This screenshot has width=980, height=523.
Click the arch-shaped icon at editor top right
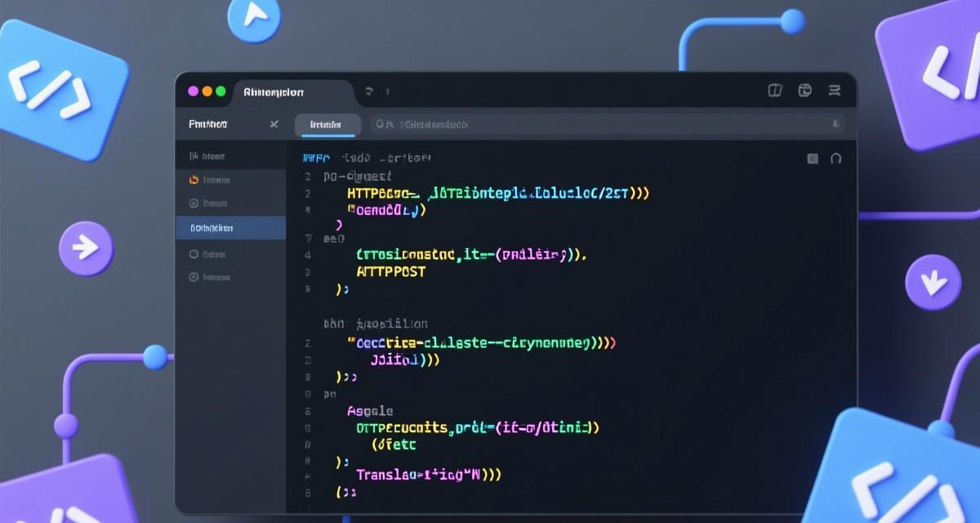(835, 159)
